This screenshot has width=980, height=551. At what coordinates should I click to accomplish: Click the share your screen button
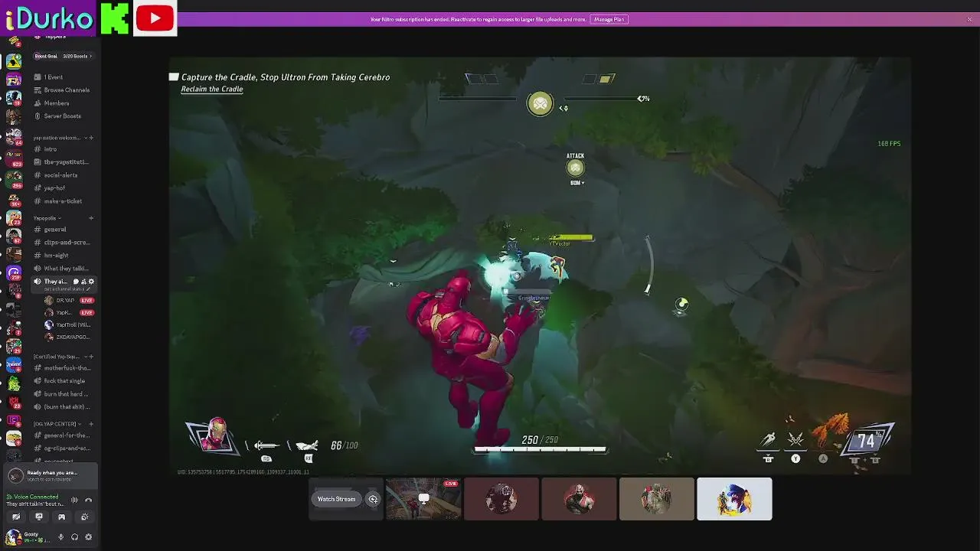click(39, 517)
